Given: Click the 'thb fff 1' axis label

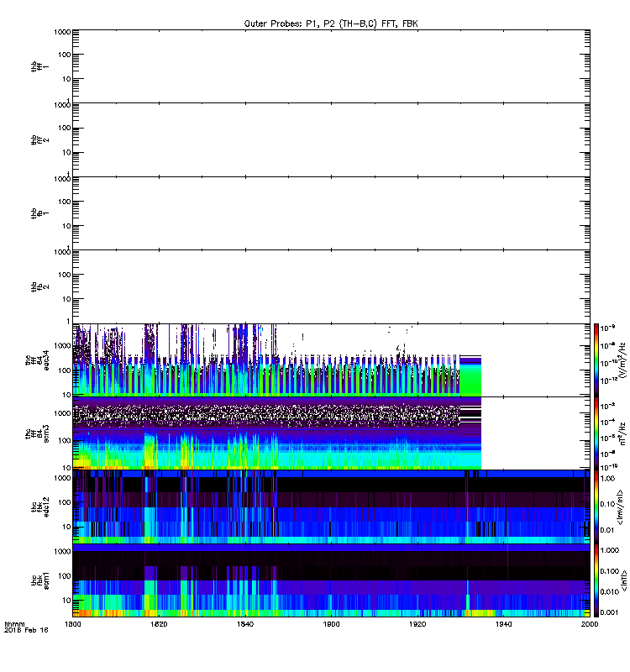Looking at the screenshot, I should pyautogui.click(x=39, y=66).
